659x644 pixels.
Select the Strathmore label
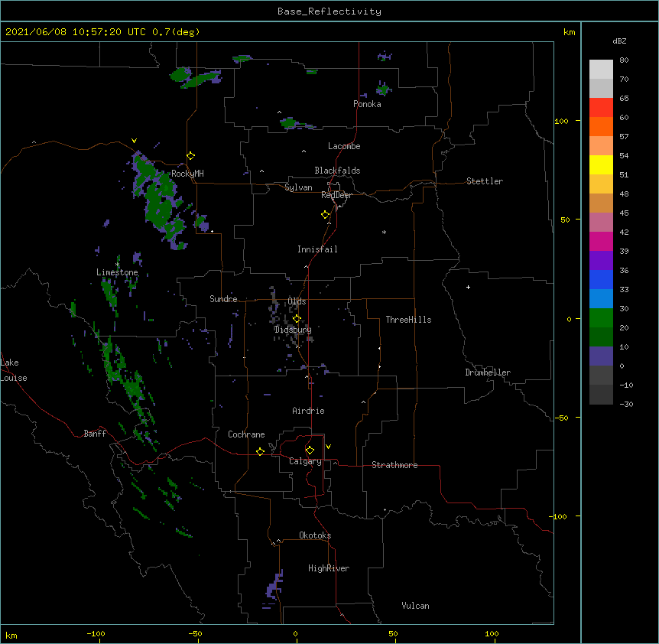click(x=394, y=465)
